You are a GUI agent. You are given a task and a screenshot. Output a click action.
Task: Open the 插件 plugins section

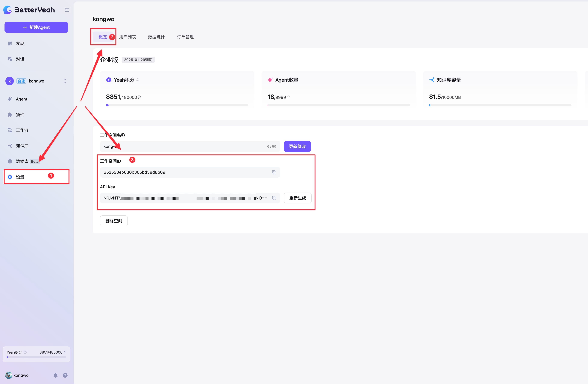tap(36, 114)
